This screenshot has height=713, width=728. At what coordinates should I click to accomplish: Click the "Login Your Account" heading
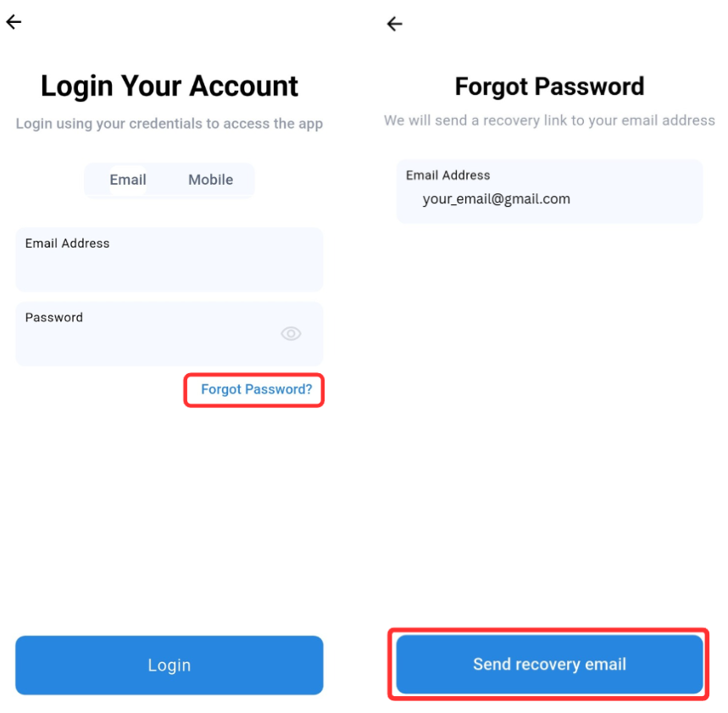(169, 86)
